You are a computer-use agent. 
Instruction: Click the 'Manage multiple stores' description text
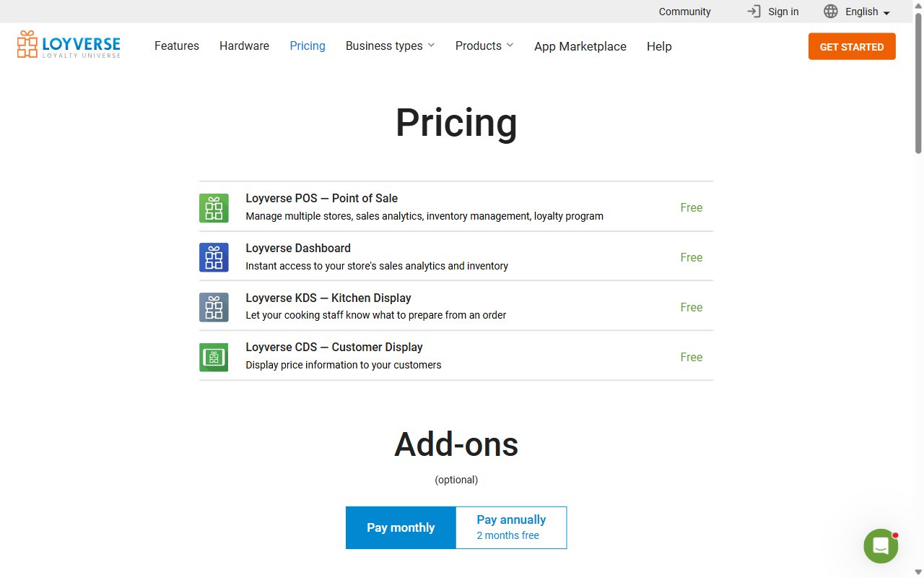point(424,216)
